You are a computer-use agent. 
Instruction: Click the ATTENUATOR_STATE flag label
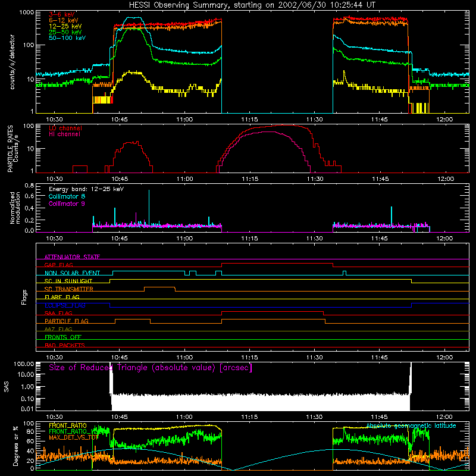click(x=72, y=257)
